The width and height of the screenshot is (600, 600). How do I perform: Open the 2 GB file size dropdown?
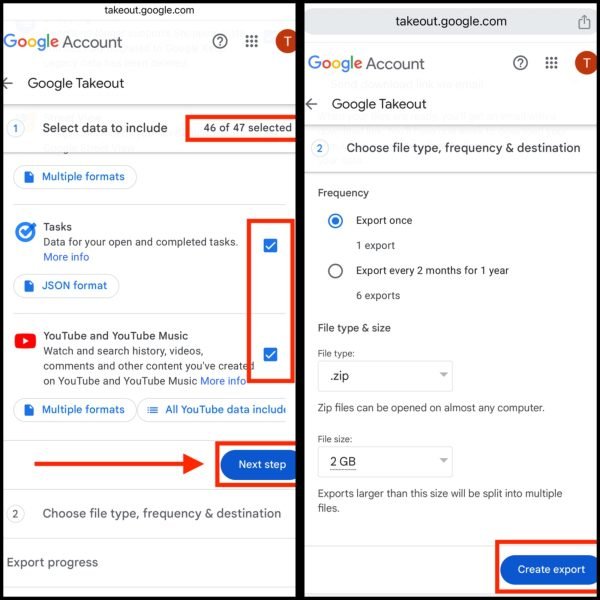click(x=385, y=461)
